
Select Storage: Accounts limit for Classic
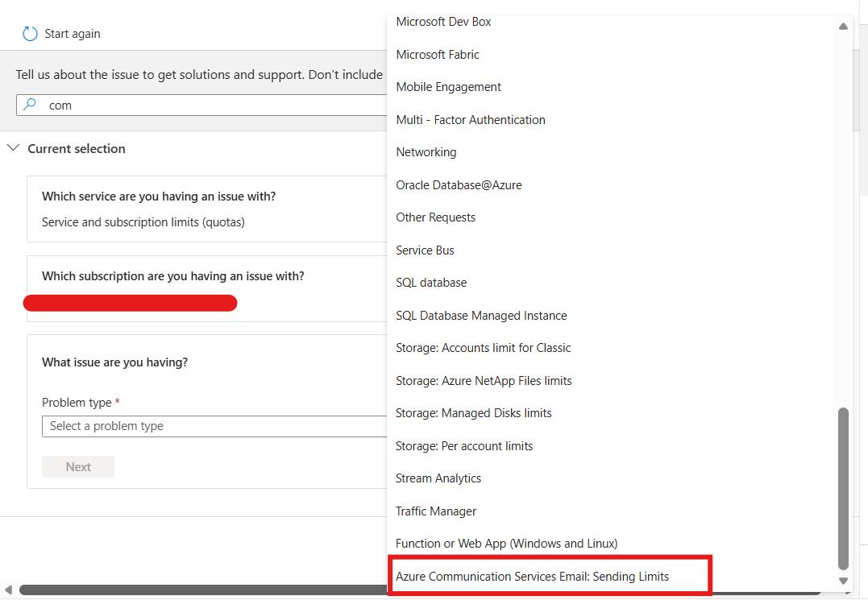483,349
